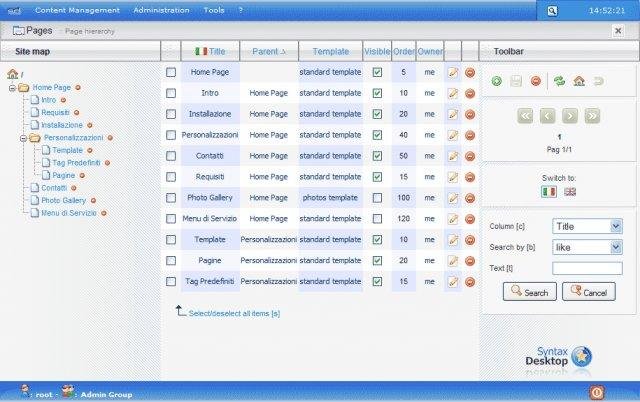Click the green add new page icon
Viewport: 640px width, 402px height.
click(496, 81)
